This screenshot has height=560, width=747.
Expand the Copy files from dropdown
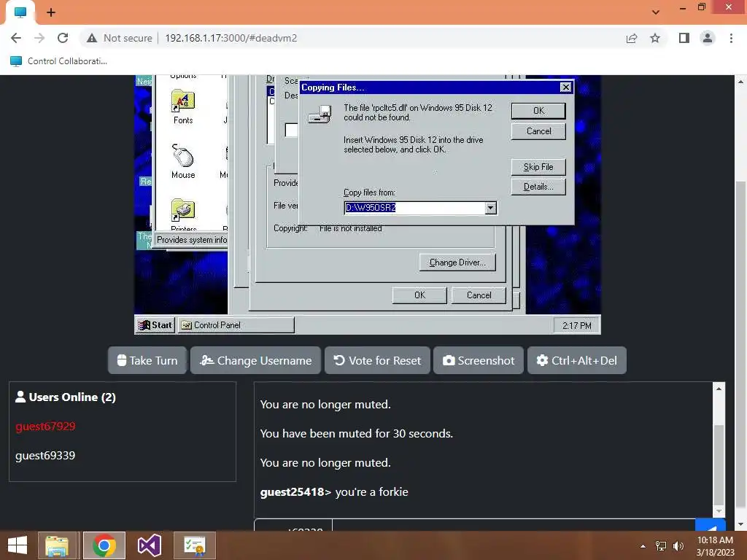[x=490, y=208]
